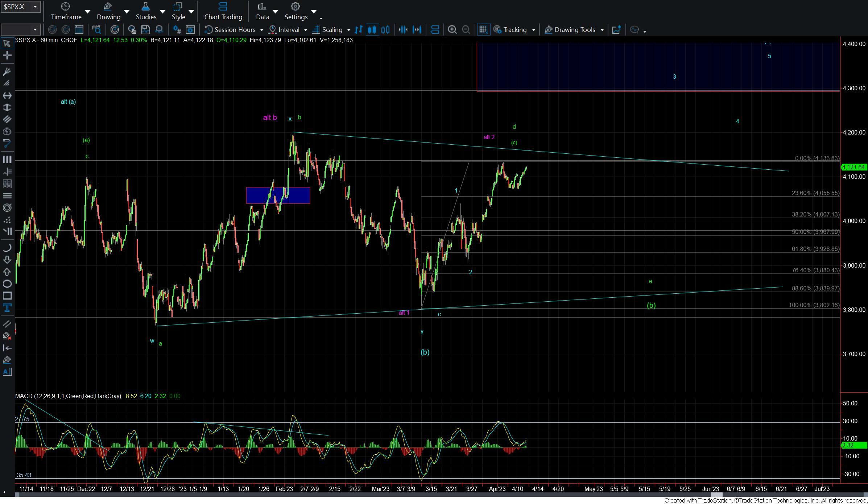Select the ellipse drawing tool
The image size is (868, 504).
coord(7,284)
